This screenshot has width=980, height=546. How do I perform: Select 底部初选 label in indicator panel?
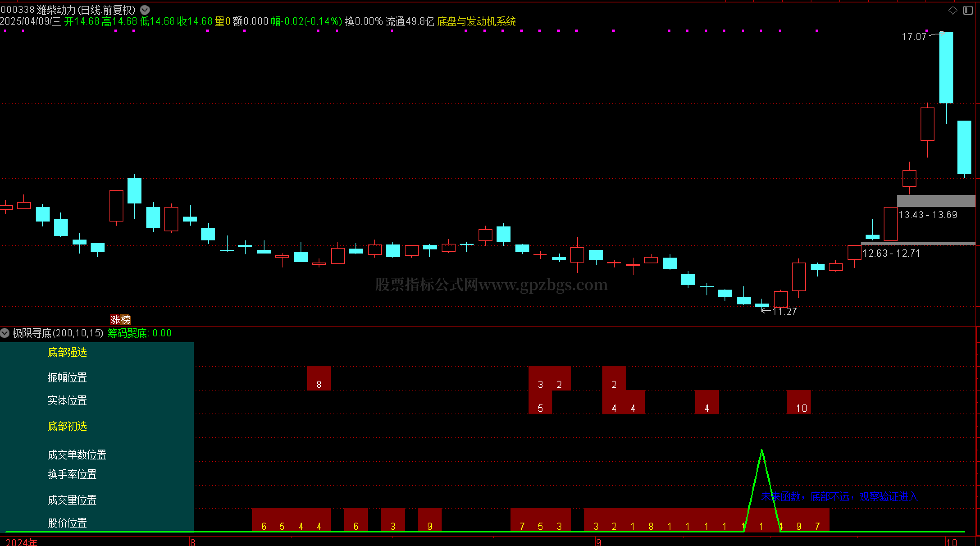click(67, 426)
